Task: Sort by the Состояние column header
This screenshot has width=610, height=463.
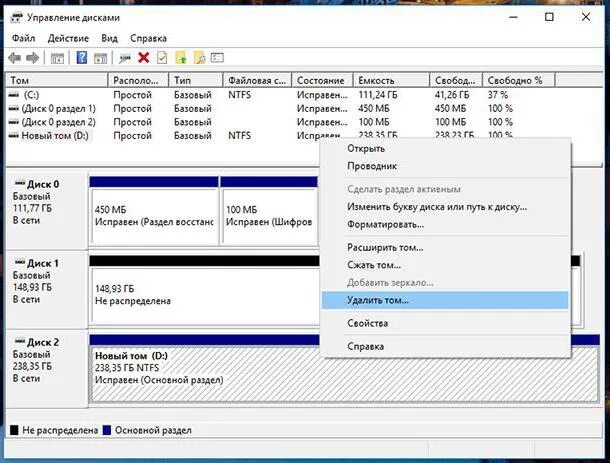Action: coord(323,81)
